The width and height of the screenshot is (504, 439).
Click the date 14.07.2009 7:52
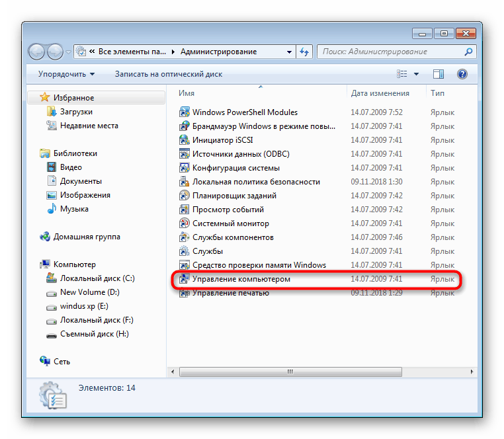click(x=376, y=112)
